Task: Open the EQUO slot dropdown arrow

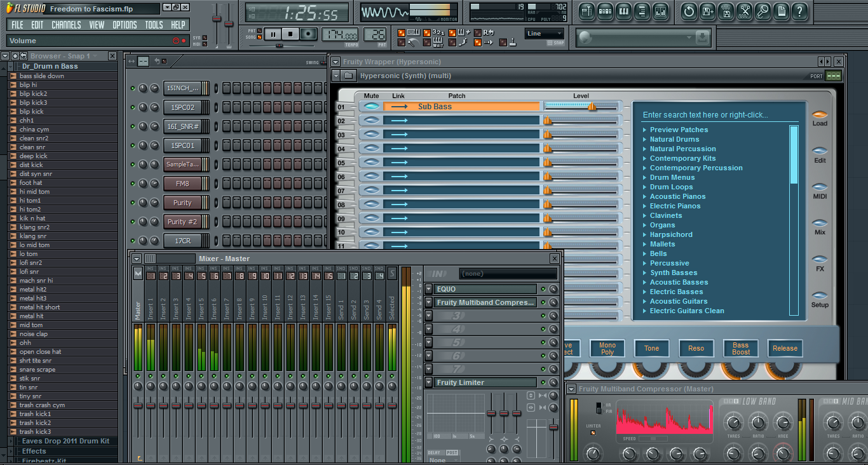Action: [x=429, y=289]
